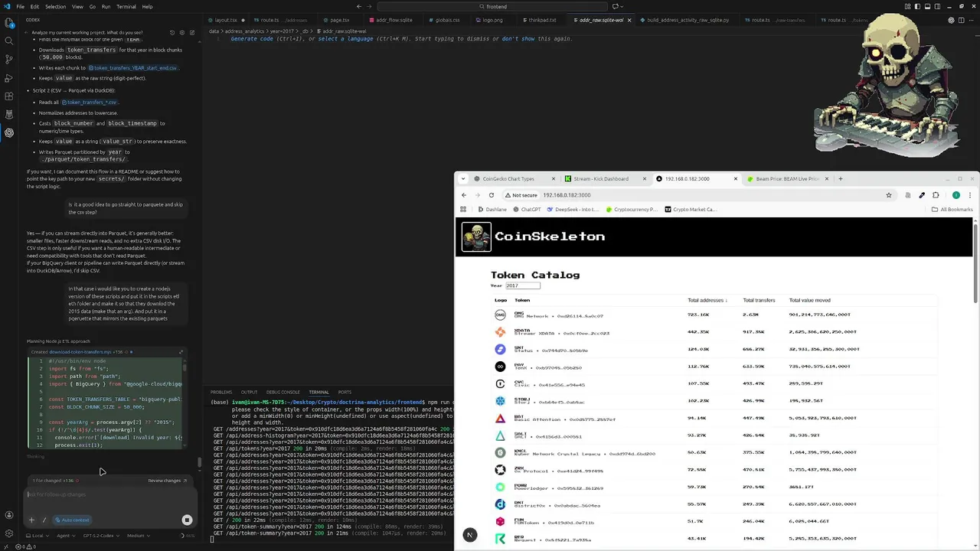Open the Selection menu
This screenshot has height=551, width=980.
pos(55,6)
